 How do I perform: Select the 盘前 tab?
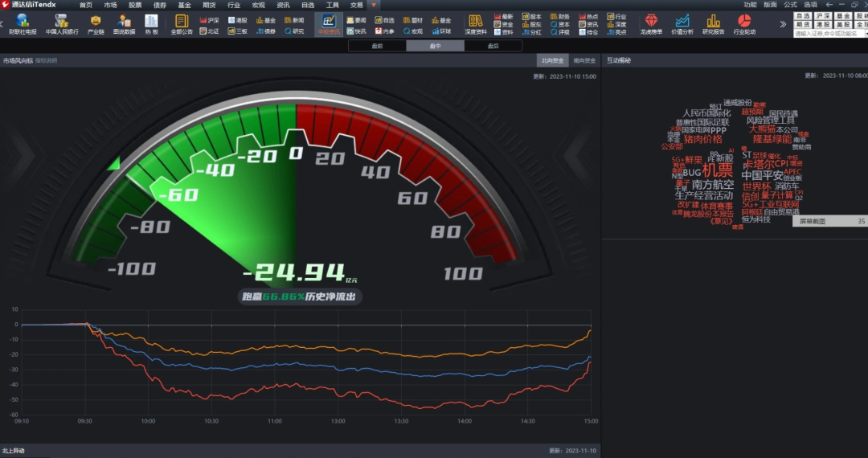coord(378,46)
